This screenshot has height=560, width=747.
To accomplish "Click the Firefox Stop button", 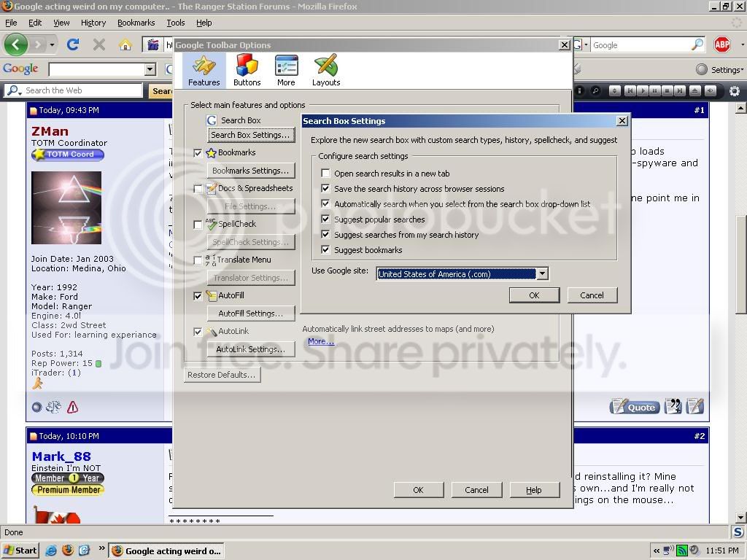I will (99, 44).
